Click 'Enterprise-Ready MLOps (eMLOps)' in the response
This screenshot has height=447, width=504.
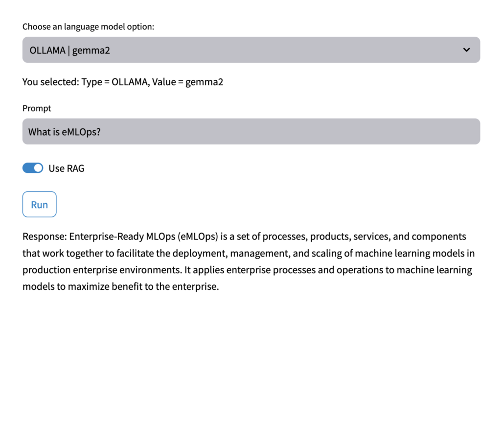point(144,236)
